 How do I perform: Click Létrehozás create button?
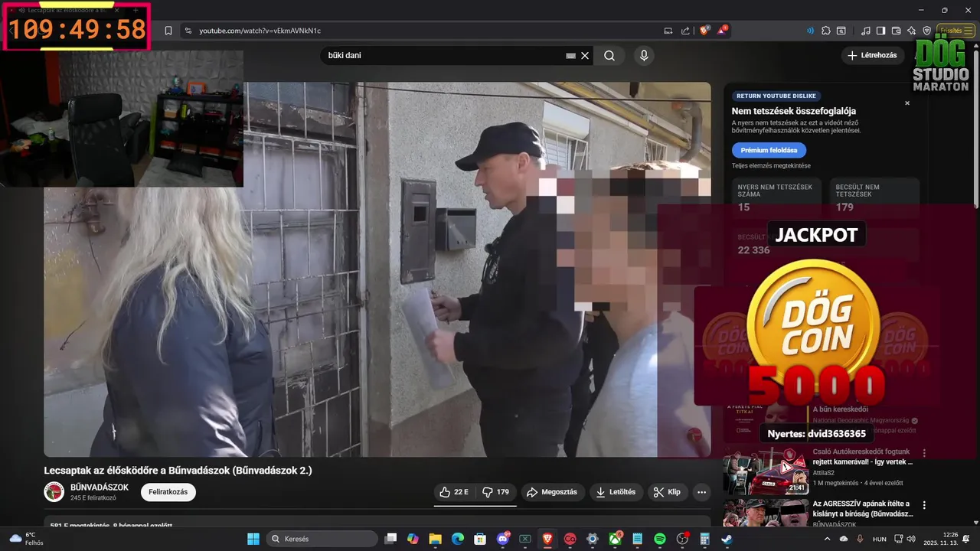[873, 55]
